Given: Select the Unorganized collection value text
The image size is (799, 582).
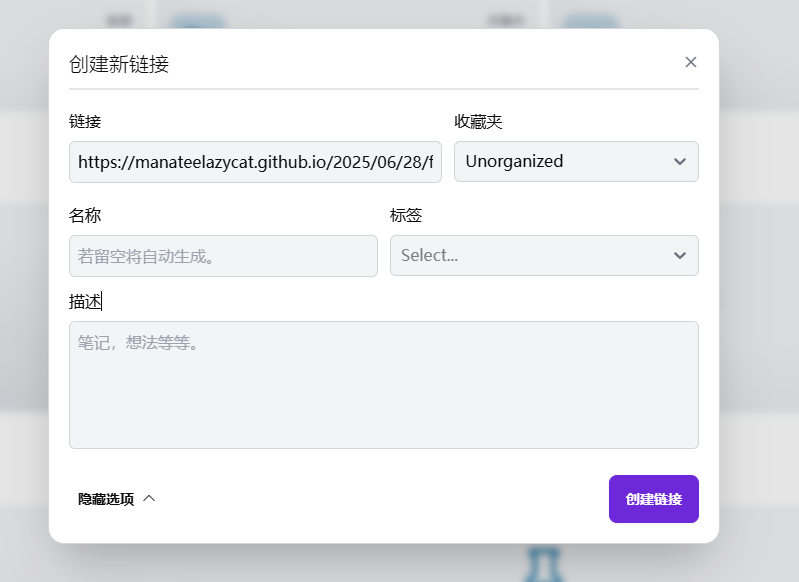Looking at the screenshot, I should pyautogui.click(x=514, y=162).
